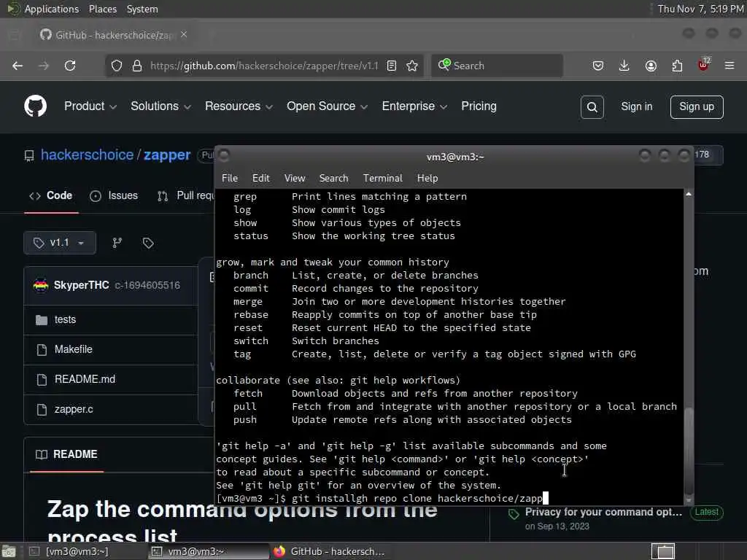Click the Firefox URL address bar
This screenshot has height=560, width=747.
pyautogui.click(x=264, y=66)
